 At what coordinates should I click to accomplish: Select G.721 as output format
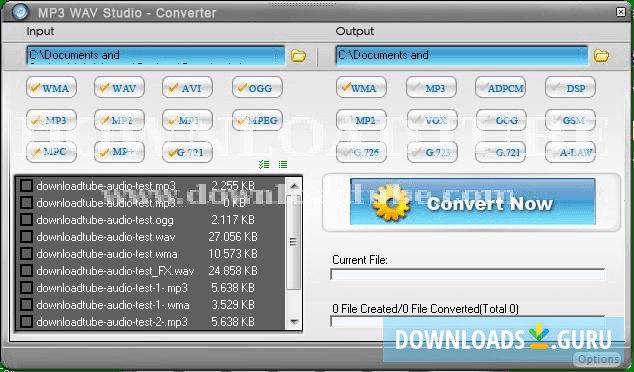pos(501,152)
